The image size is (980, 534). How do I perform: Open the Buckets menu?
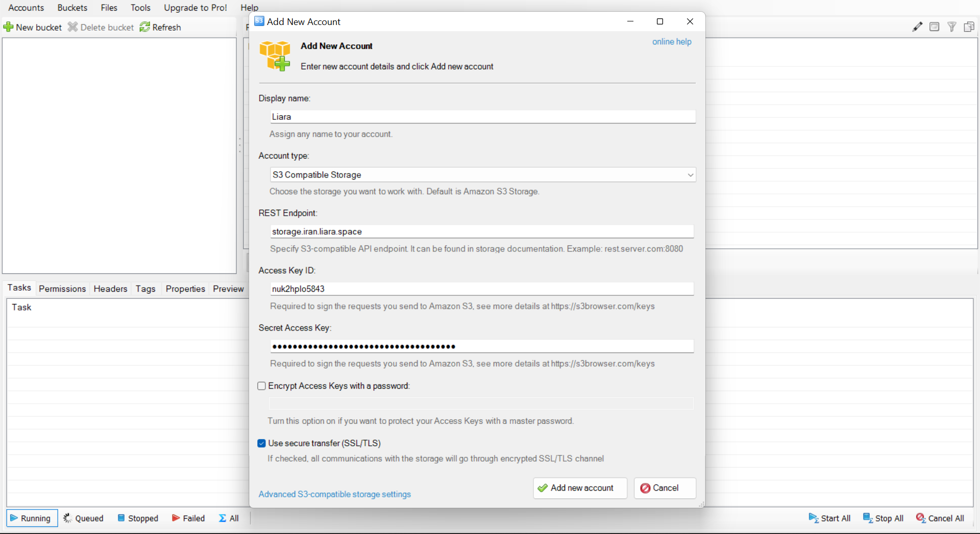(x=72, y=8)
